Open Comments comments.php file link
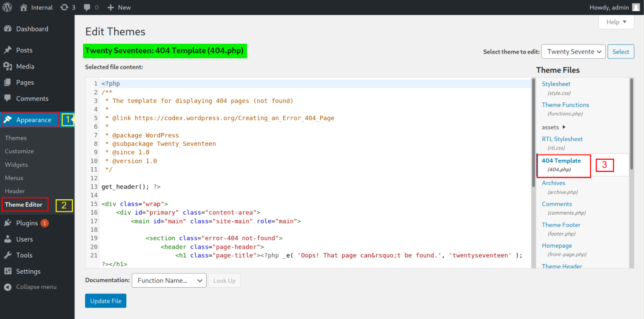 557,204
